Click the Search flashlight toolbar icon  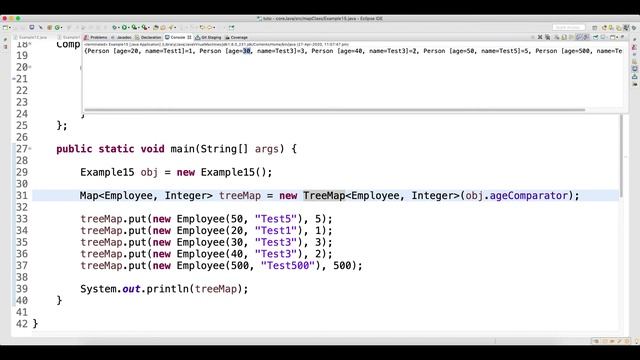pyautogui.click(x=171, y=27)
